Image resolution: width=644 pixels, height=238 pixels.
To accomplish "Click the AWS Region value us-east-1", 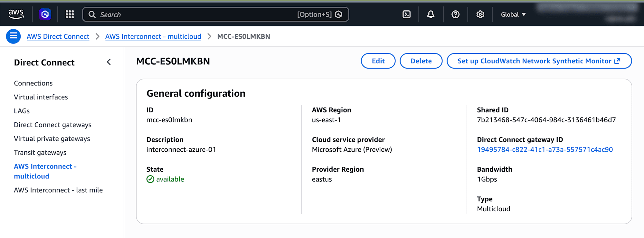I will coord(326,120).
